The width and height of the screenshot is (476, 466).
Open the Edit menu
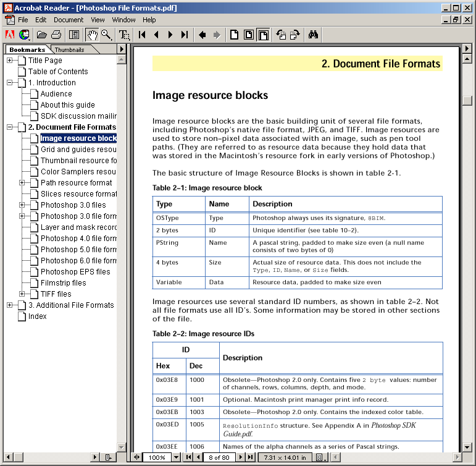point(41,20)
